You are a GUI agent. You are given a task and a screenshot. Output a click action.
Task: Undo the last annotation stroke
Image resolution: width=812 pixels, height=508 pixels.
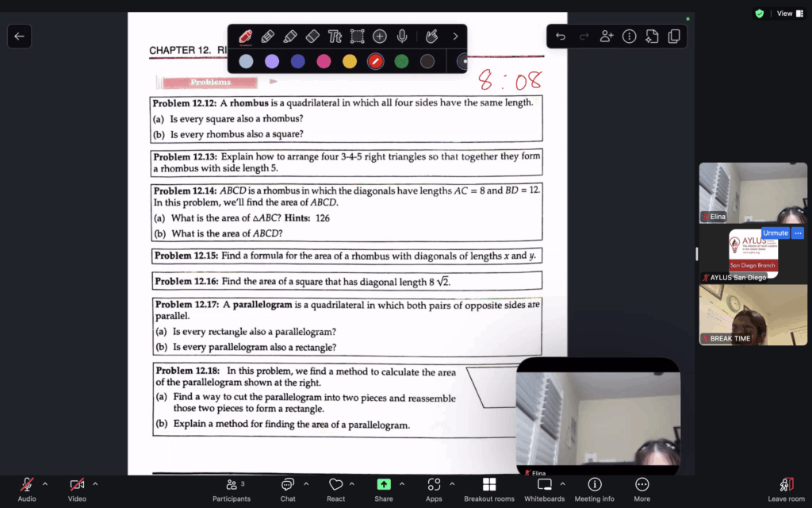(561, 37)
